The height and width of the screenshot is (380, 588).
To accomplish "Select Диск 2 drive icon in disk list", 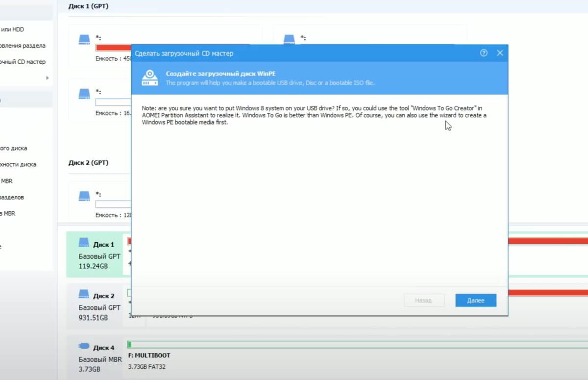I will click(x=84, y=295).
